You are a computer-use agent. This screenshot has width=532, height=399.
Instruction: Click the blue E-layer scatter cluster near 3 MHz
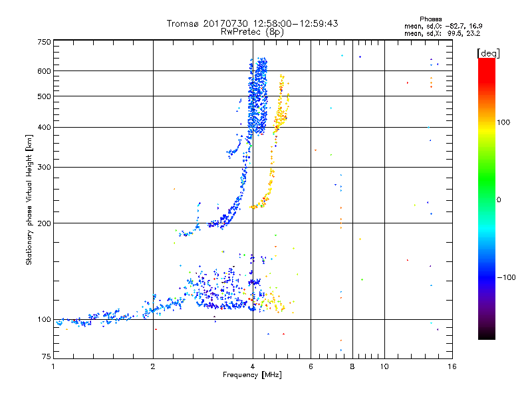221,290
